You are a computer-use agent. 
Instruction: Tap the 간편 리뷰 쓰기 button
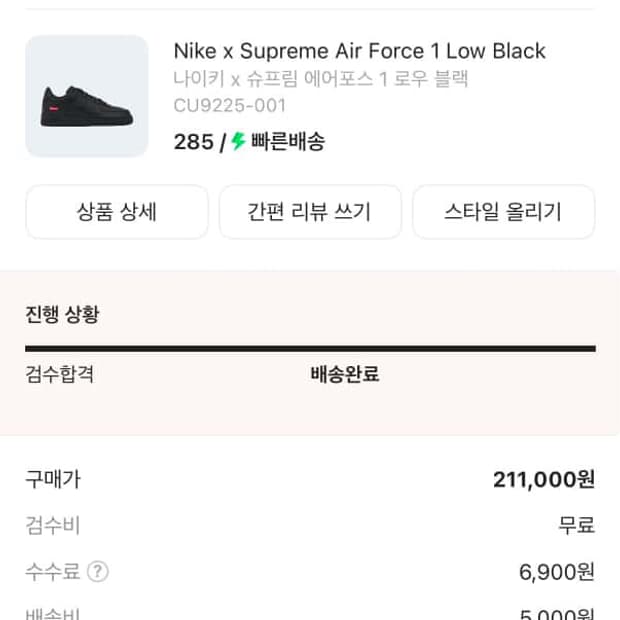[x=310, y=212]
